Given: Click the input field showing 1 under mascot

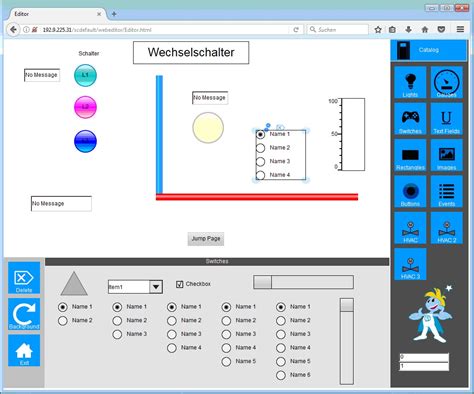Looking at the screenshot, I should pos(424,366).
